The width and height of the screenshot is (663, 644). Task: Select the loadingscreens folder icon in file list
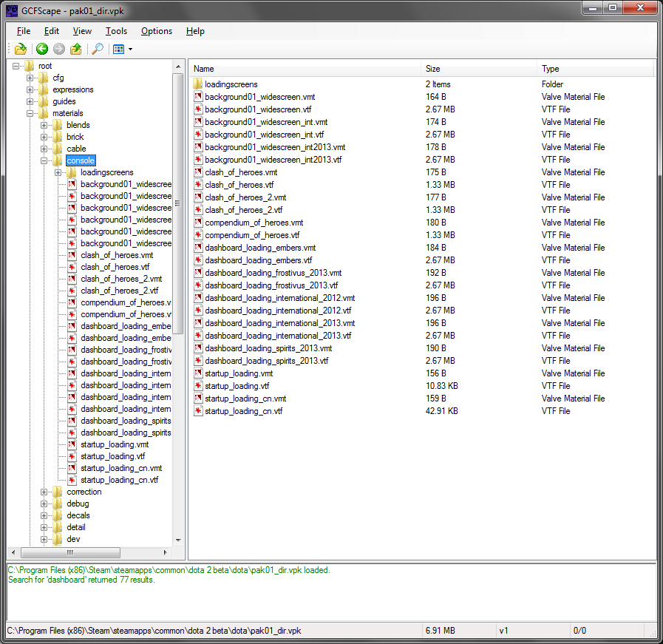198,84
